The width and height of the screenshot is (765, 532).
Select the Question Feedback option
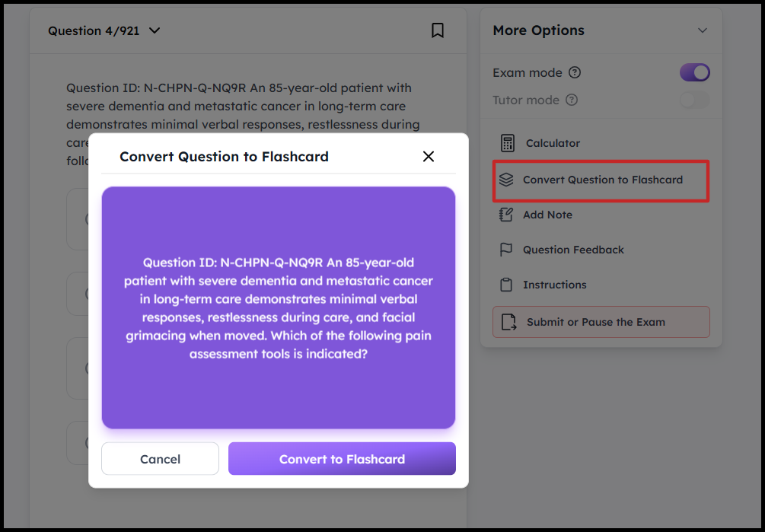pyautogui.click(x=573, y=250)
